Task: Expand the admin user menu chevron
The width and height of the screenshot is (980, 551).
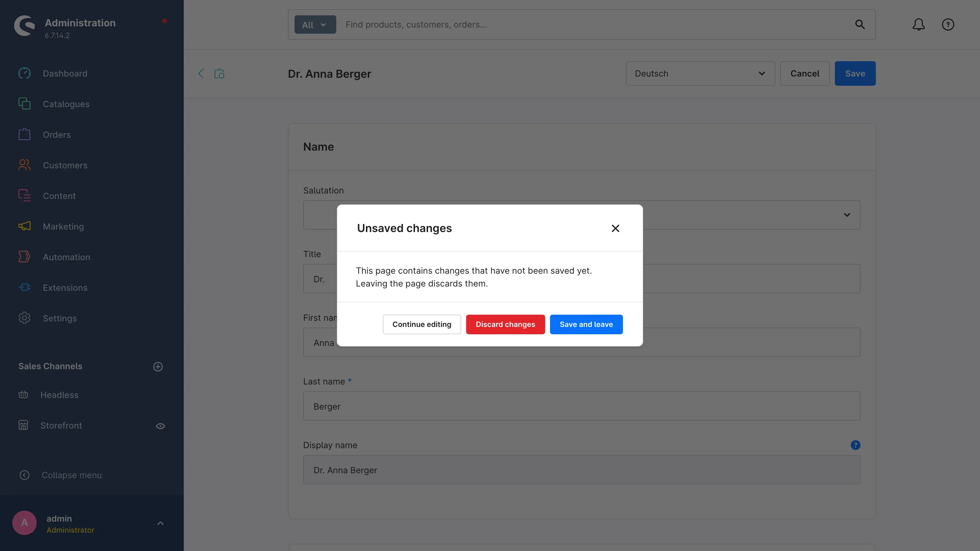Action: (160, 523)
